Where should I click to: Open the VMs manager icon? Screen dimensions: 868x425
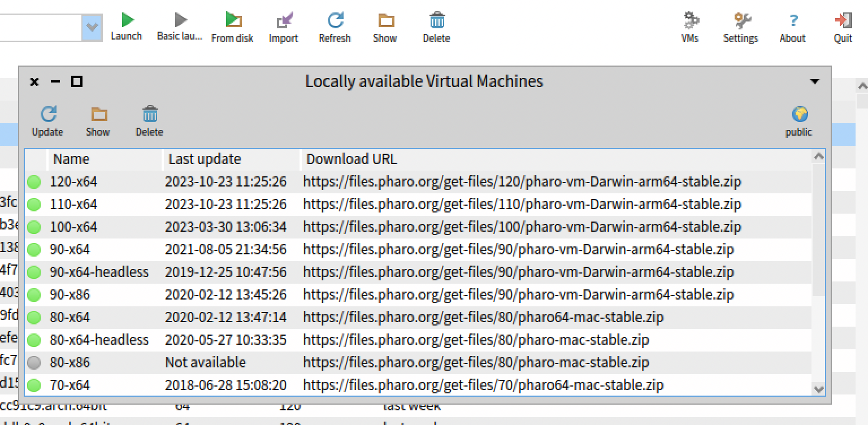[690, 21]
